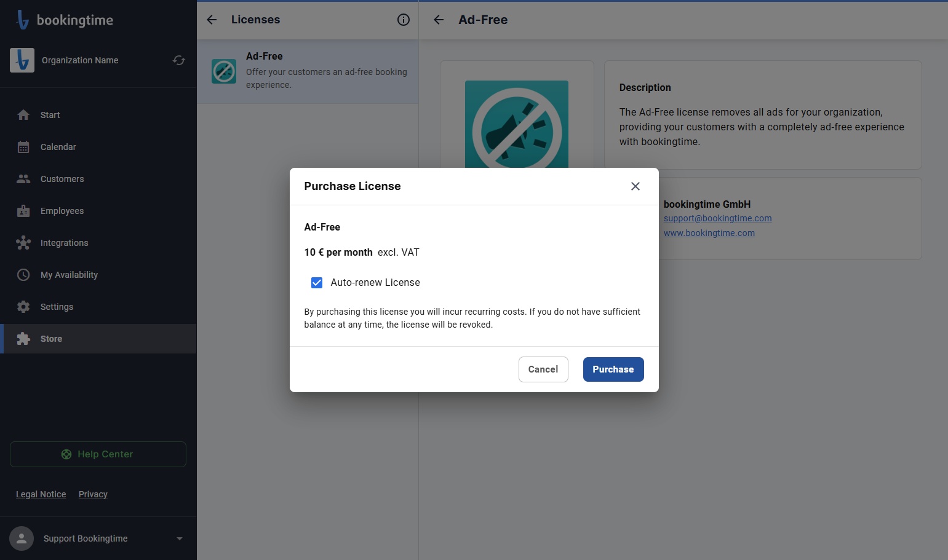Open the Employees menu item
This screenshot has width=948, height=560.
pyautogui.click(x=98, y=211)
